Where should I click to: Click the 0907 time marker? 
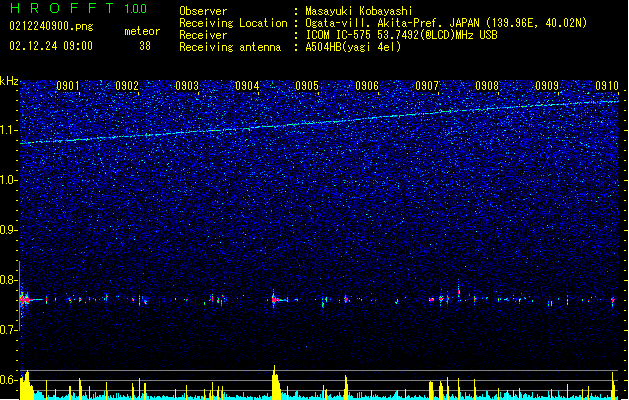pyautogui.click(x=427, y=86)
